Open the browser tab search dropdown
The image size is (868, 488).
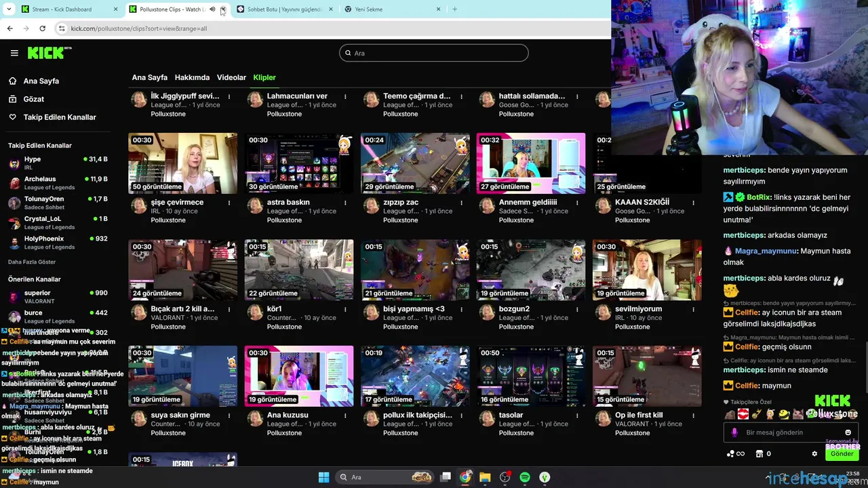pyautogui.click(x=9, y=9)
